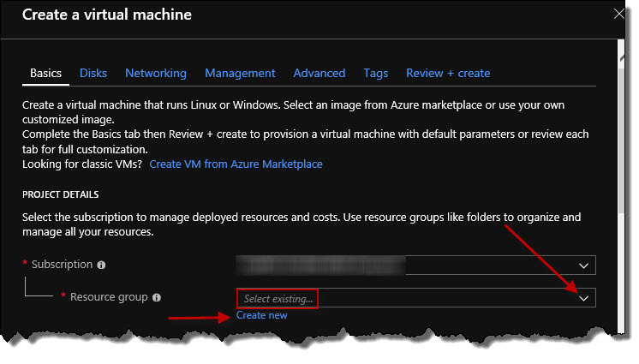The height and width of the screenshot is (364, 639).
Task: Click the Create new resource group link
Action: click(x=261, y=315)
